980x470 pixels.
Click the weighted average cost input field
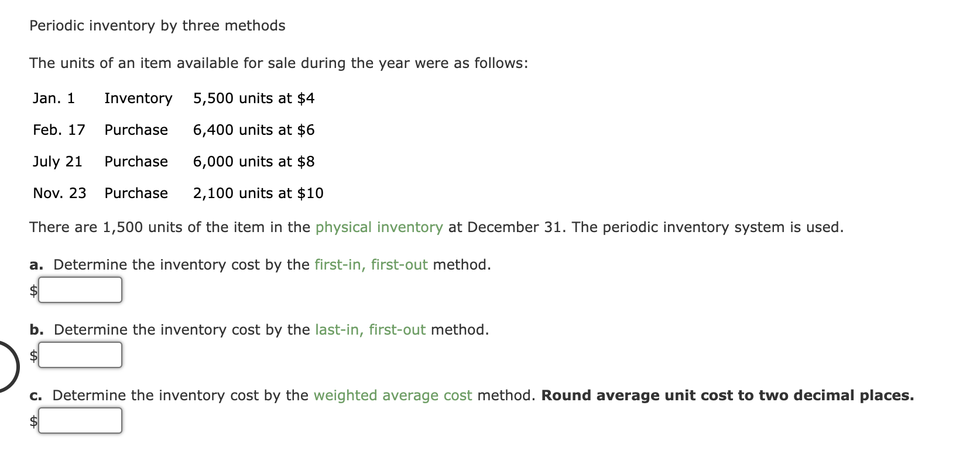click(x=80, y=420)
